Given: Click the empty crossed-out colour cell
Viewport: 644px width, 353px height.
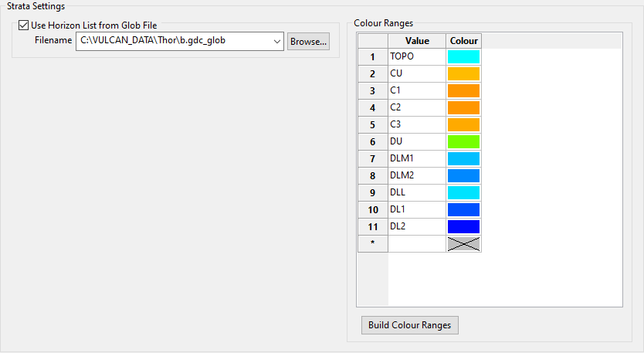Looking at the screenshot, I should [463, 243].
